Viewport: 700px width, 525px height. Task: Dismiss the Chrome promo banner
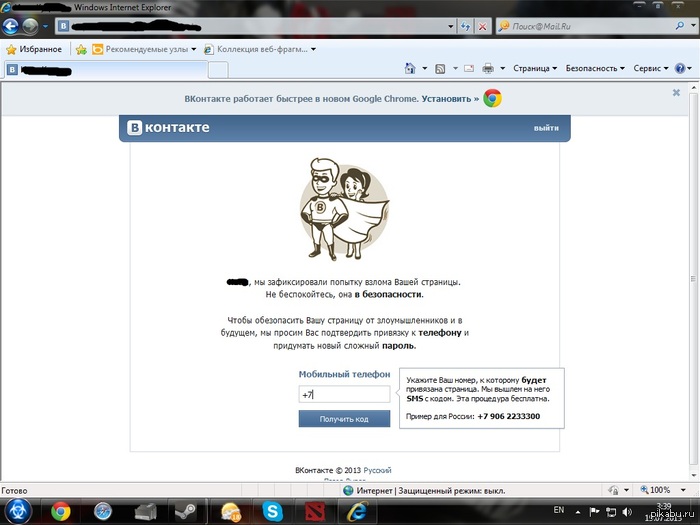tap(676, 92)
